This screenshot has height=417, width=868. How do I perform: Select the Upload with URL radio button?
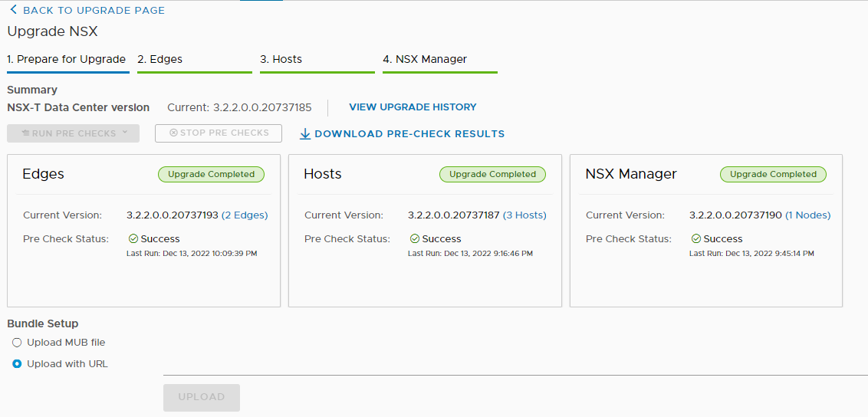17,364
